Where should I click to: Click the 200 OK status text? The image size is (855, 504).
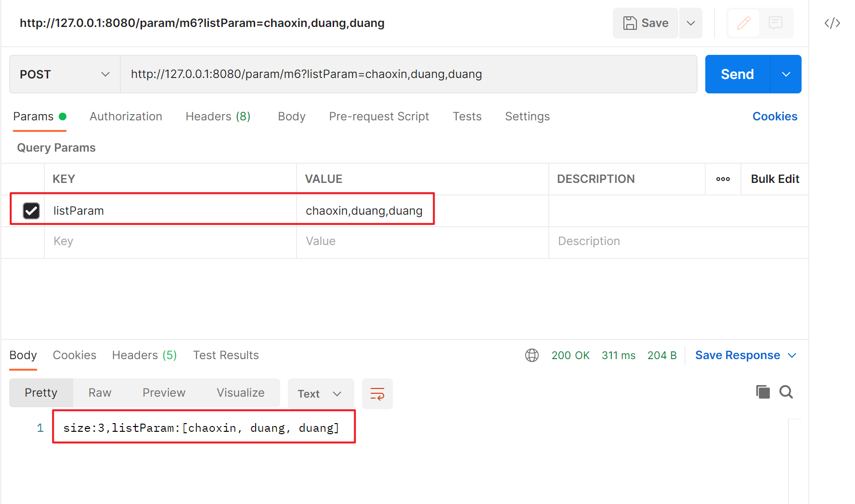pos(570,355)
